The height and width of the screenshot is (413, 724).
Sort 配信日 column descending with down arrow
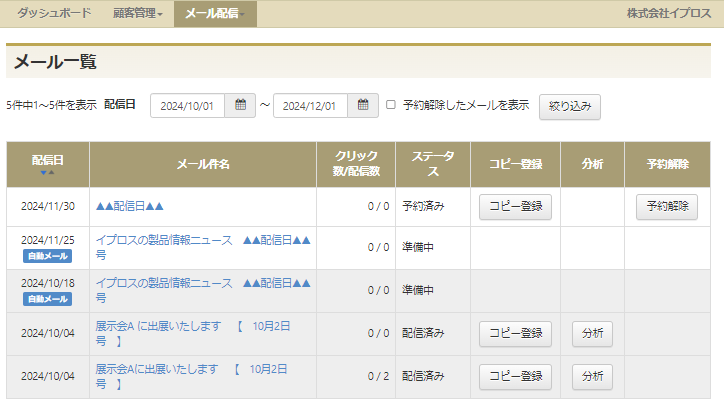tap(42, 172)
